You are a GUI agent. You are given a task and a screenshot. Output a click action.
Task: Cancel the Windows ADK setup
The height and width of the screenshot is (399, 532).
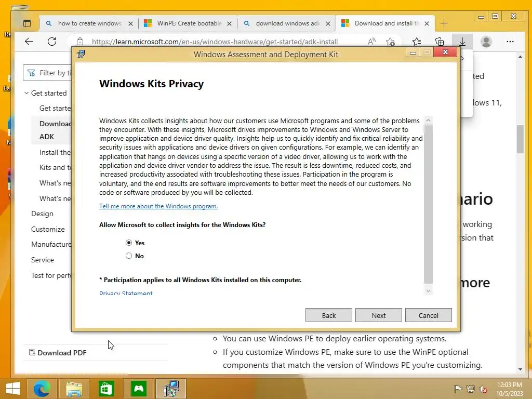[428, 315]
